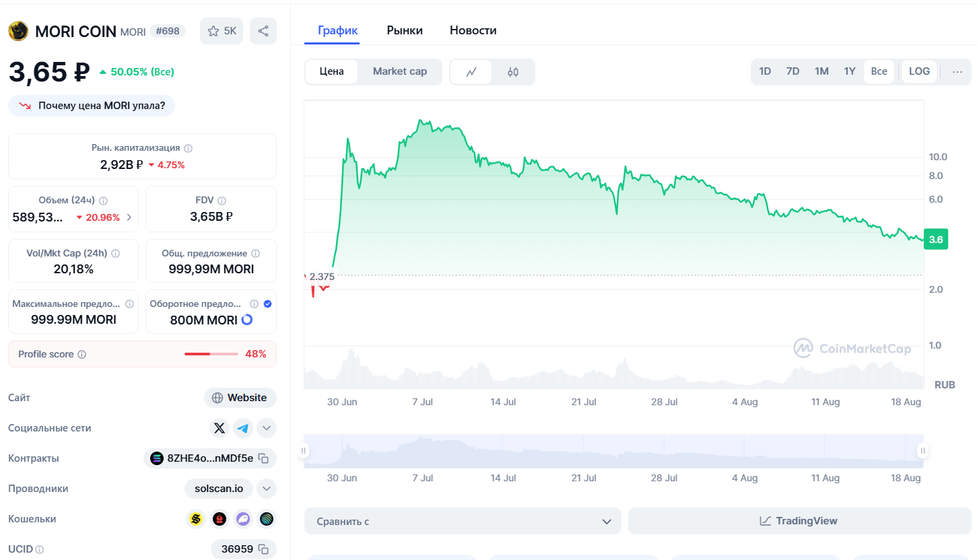The width and height of the screenshot is (977, 560).
Task: Toggle the LOG scale button
Action: [919, 71]
